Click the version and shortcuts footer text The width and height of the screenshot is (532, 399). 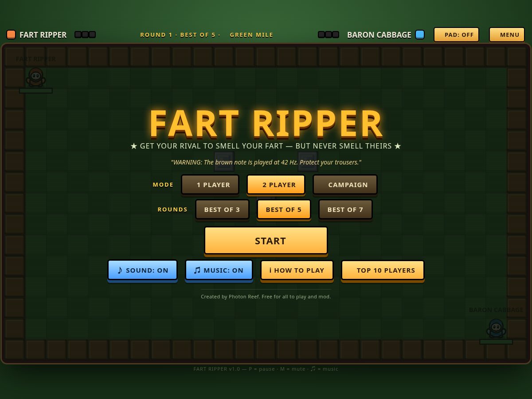tap(266, 369)
